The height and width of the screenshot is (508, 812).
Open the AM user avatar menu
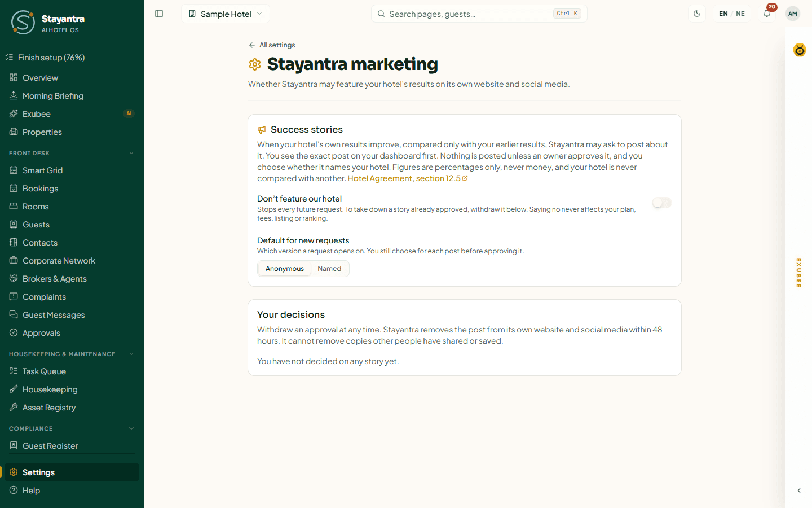pos(793,14)
